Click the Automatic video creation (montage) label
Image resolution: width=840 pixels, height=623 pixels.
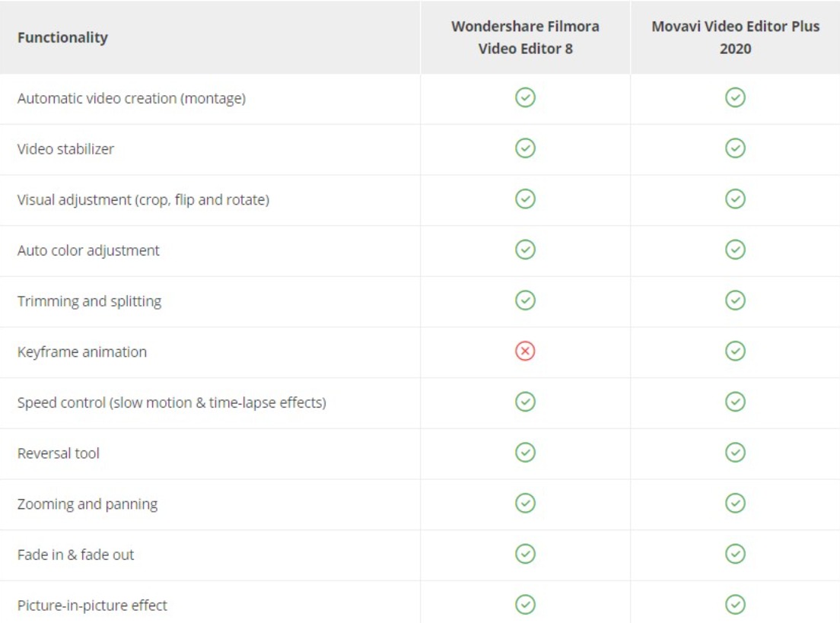131,98
